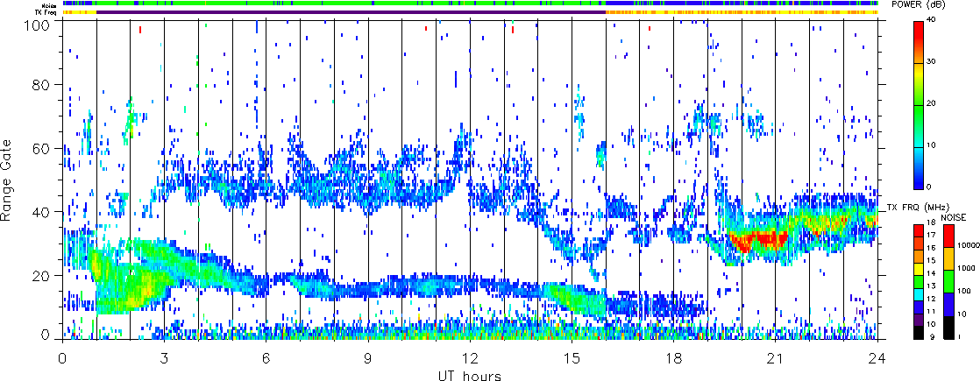
Task: Click tick label 15 on UT hours axis
Action: tap(572, 360)
